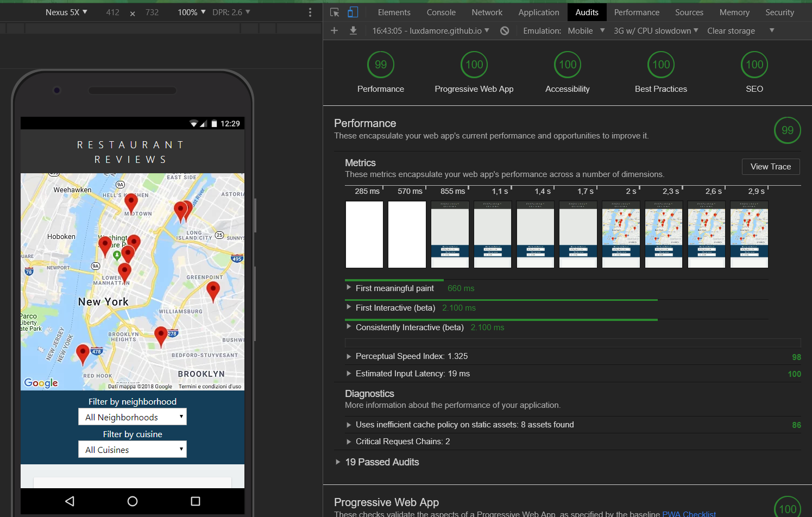Switch to the Network tab
The image size is (812, 517).
point(487,12)
